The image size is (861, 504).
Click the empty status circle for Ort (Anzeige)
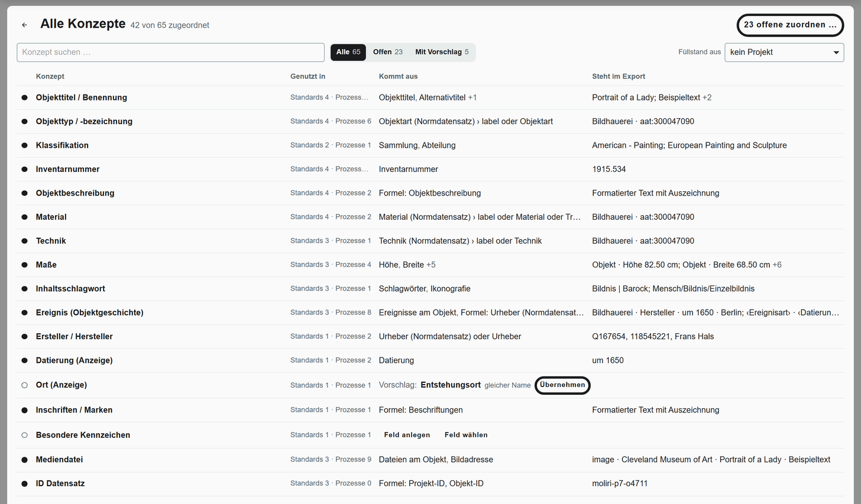click(24, 385)
